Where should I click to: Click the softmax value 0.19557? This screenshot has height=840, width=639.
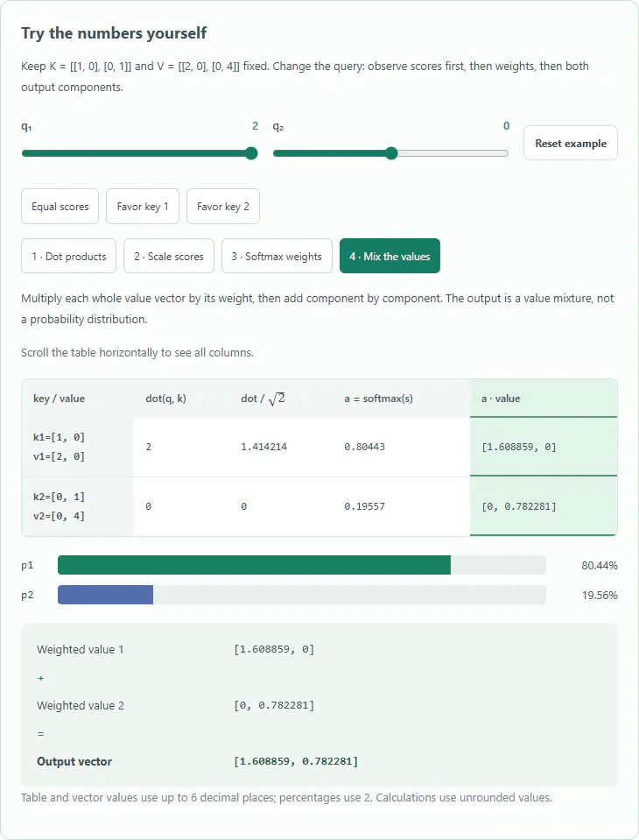click(x=364, y=506)
